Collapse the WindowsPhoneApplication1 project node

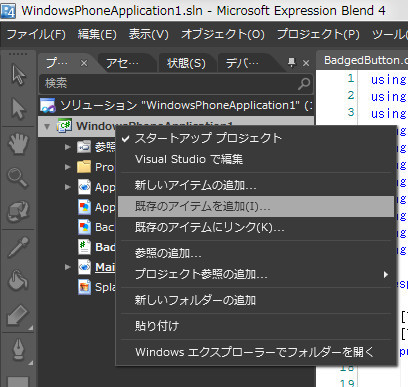[47, 127]
